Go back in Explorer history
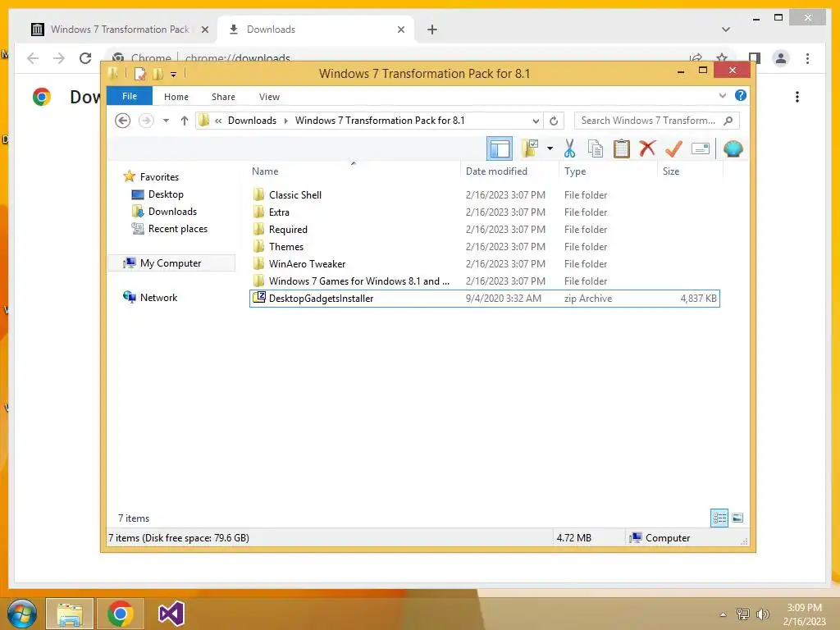The height and width of the screenshot is (630, 840). 123,121
